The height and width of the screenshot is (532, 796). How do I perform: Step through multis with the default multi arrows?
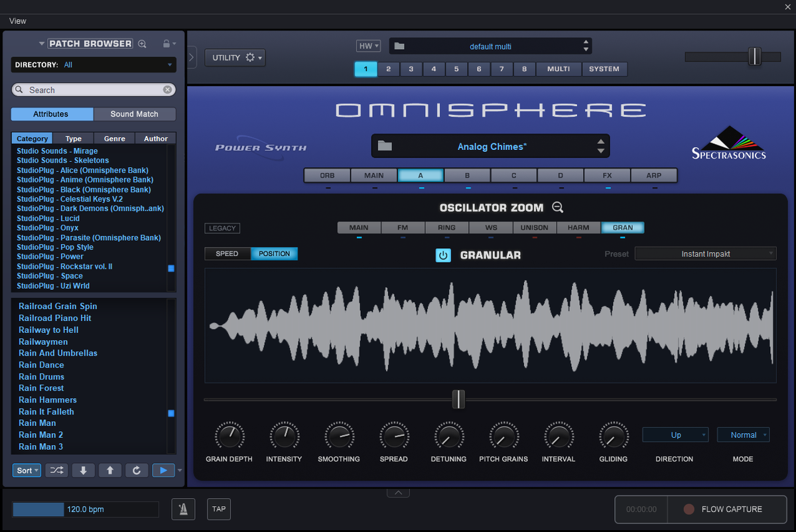click(x=586, y=46)
